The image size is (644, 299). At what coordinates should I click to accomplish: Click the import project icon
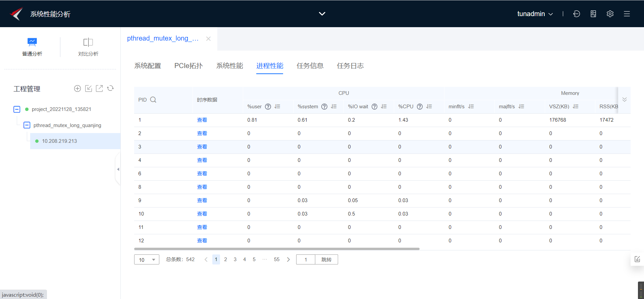(89, 88)
